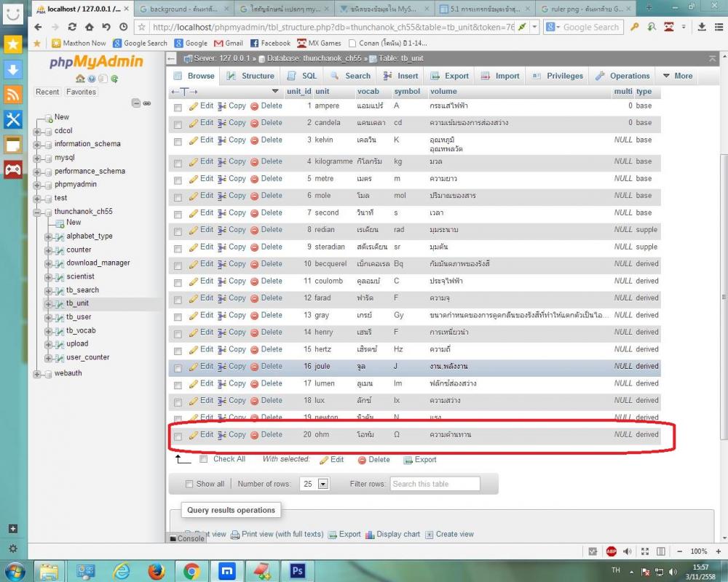Click Copy icon for candela row
This screenshot has height=582, width=728.
(x=222, y=123)
